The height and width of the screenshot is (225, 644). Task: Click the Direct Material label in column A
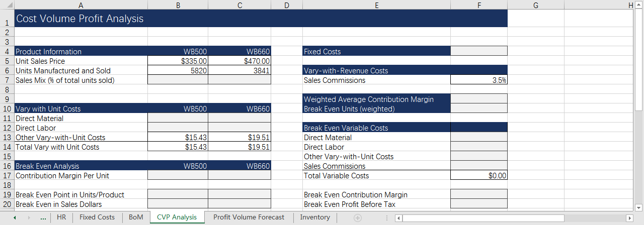[40, 118]
